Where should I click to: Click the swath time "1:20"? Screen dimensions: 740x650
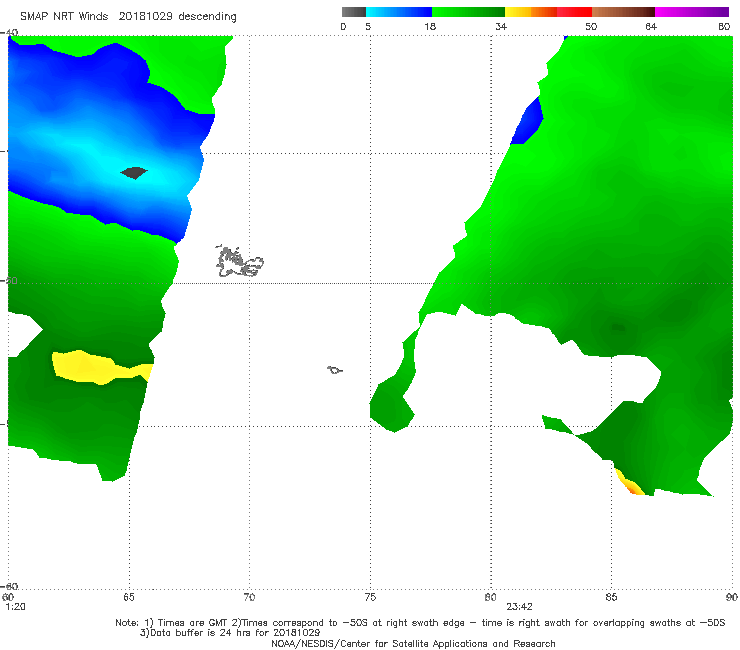click(16, 607)
